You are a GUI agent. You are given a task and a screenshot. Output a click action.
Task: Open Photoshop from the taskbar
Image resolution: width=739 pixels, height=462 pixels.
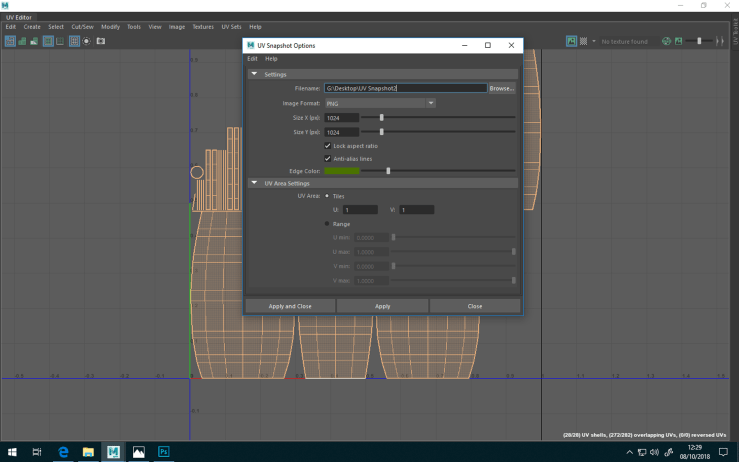click(x=165, y=452)
